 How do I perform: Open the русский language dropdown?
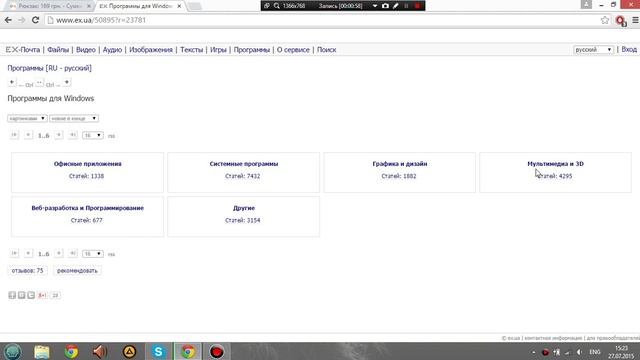(x=593, y=49)
